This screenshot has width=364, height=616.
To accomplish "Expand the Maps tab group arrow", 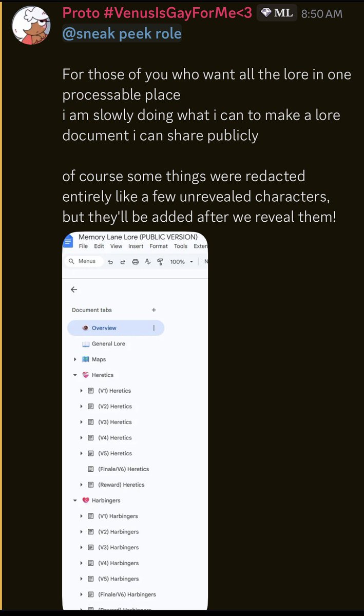I will 75,359.
